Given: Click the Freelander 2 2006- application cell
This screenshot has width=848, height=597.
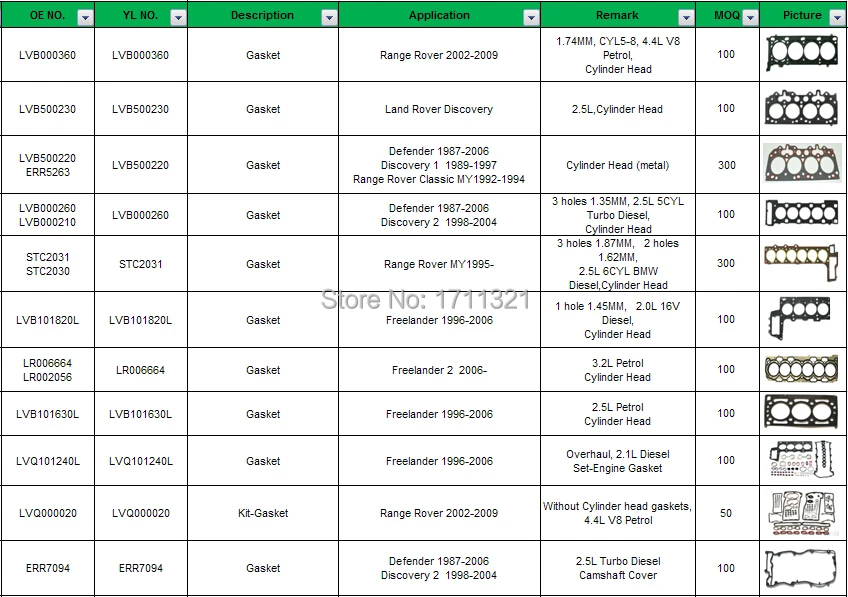Looking at the screenshot, I should (439, 370).
